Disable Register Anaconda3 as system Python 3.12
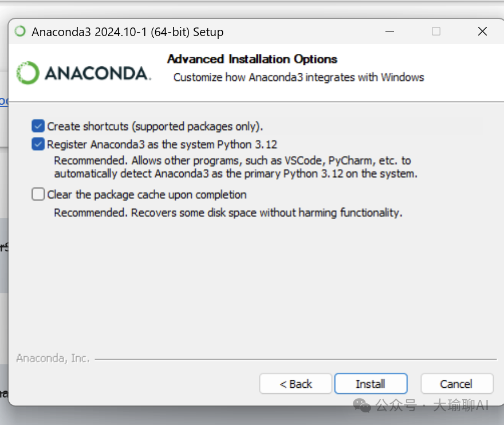The height and width of the screenshot is (425, 504). pos(38,144)
